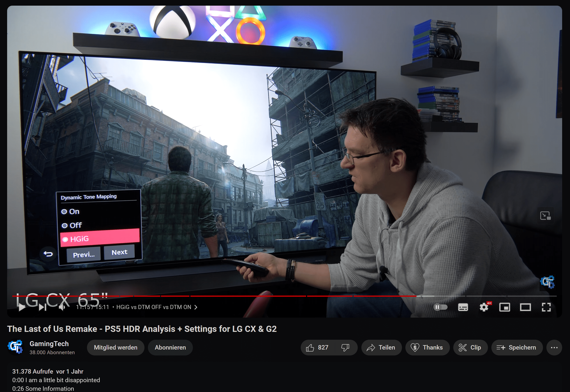This screenshot has width=570, height=392.
Task: Create a Clip with scissors button
Action: pyautogui.click(x=470, y=347)
